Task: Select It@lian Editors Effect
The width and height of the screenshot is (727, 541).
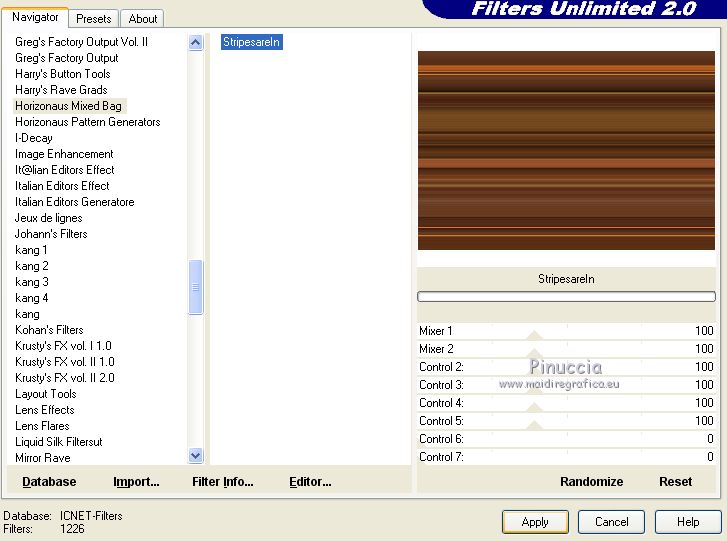Action: point(64,170)
